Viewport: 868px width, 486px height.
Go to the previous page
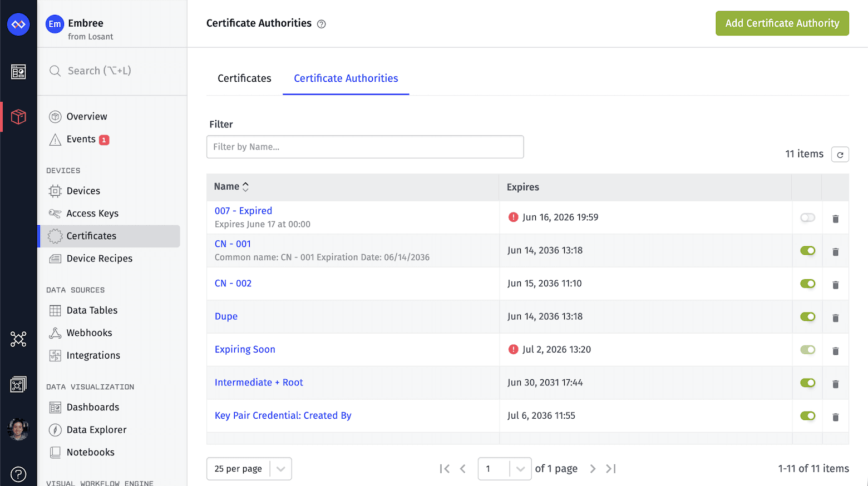[x=462, y=469]
